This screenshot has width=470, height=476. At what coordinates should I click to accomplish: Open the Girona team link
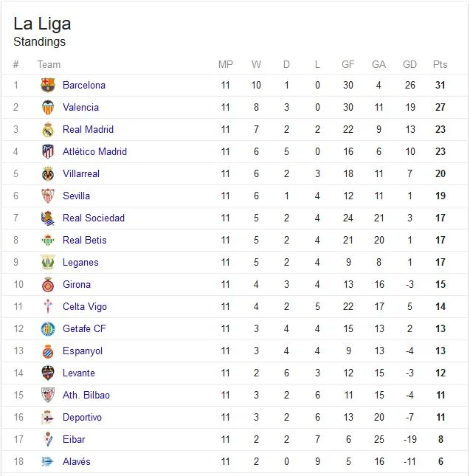coord(77,284)
